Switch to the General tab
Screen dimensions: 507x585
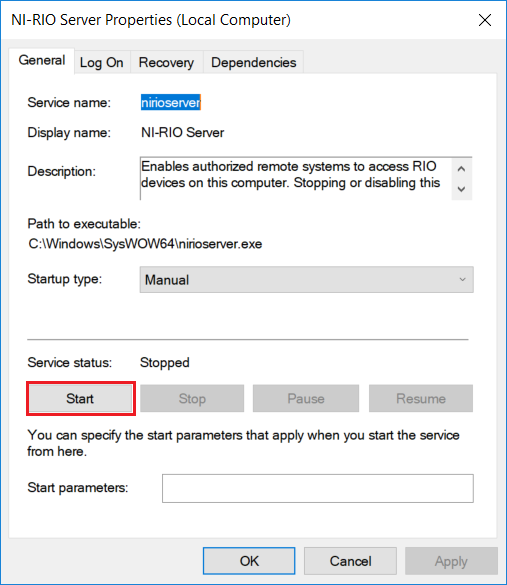42,60
